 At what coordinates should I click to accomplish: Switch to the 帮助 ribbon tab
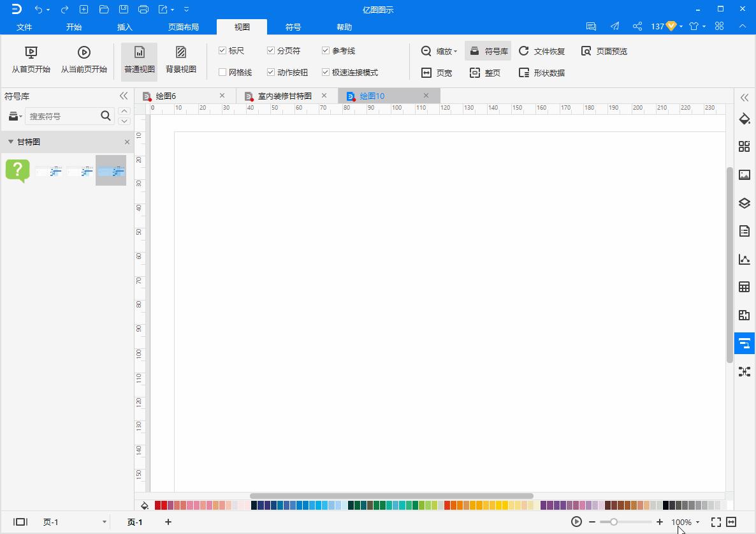(344, 27)
